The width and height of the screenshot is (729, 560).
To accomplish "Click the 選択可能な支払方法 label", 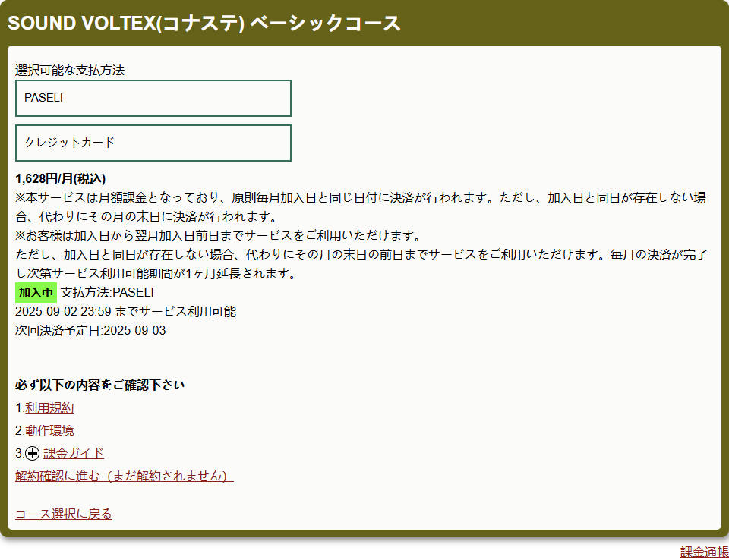I will coord(70,70).
